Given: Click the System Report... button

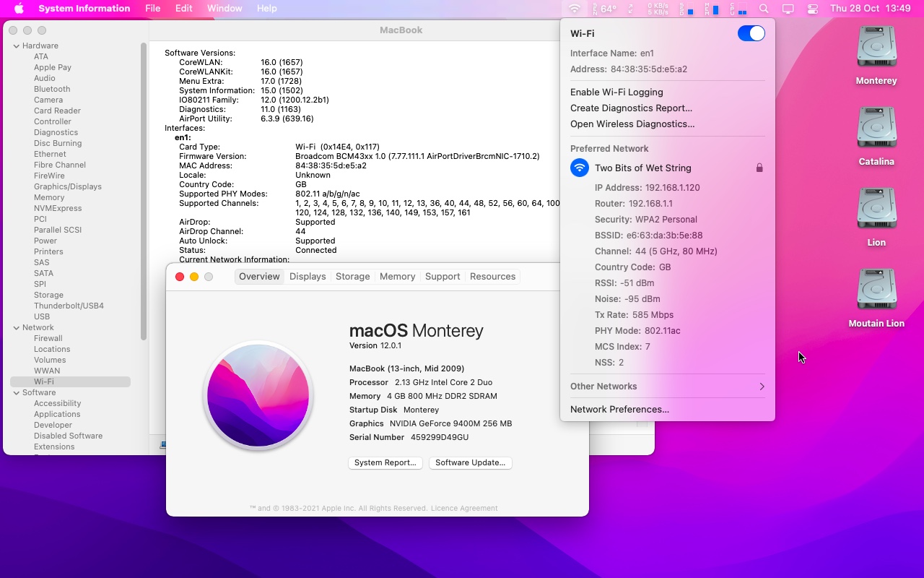Looking at the screenshot, I should [x=385, y=462].
